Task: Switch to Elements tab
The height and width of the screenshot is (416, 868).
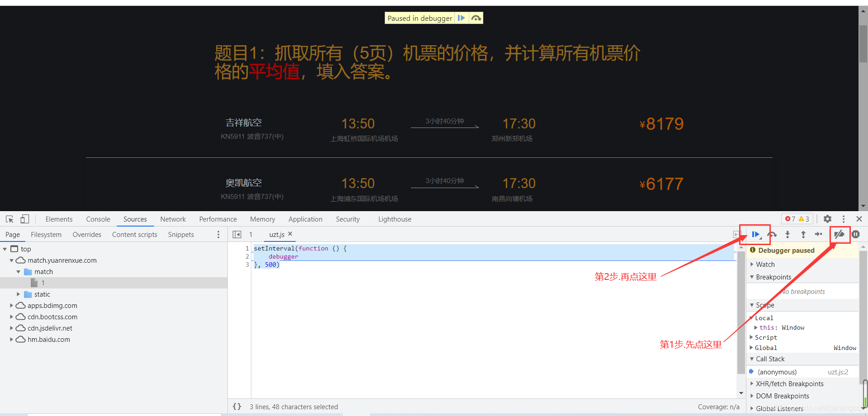Action: click(x=59, y=219)
